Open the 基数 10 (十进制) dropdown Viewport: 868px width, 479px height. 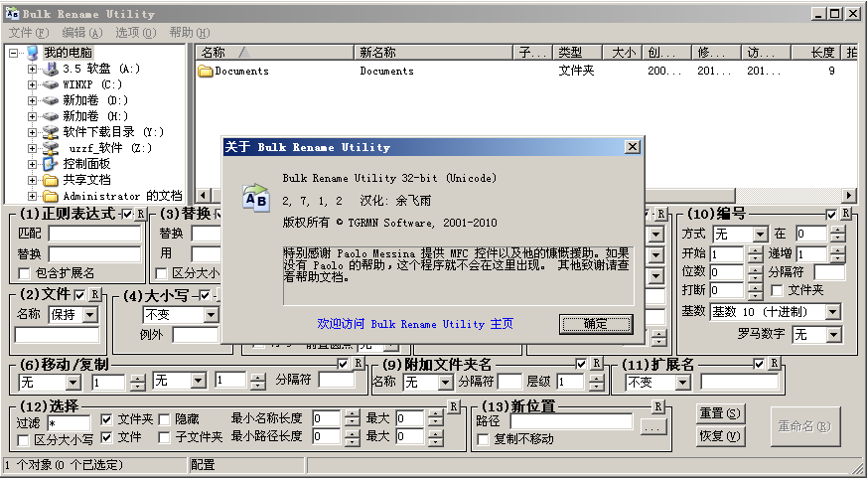(x=833, y=312)
